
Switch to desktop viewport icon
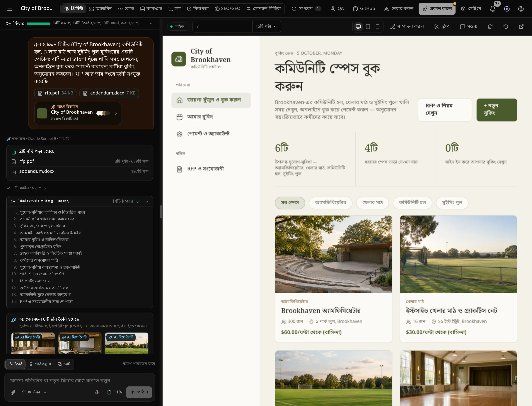tap(358, 26)
